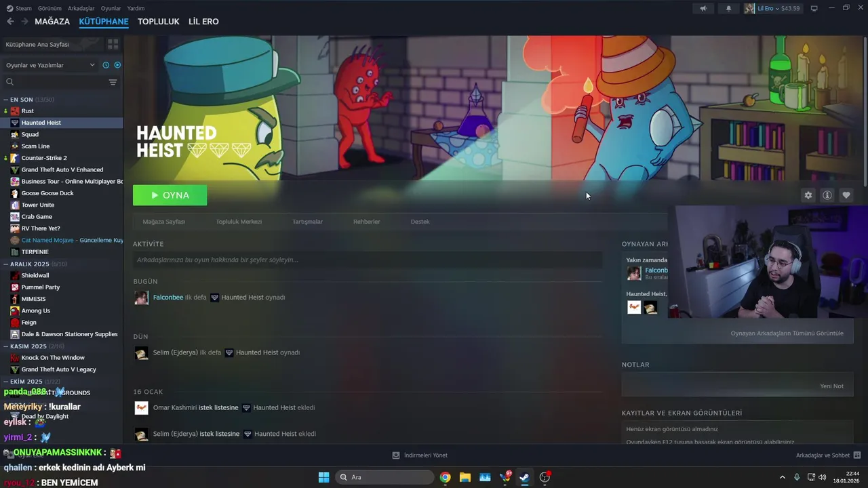
Task: Toggle ready-to-play filter icon
Action: tap(117, 65)
